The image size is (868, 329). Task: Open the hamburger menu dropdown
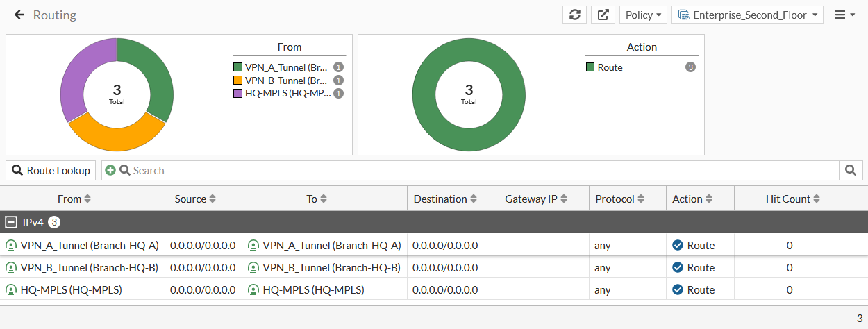click(845, 15)
